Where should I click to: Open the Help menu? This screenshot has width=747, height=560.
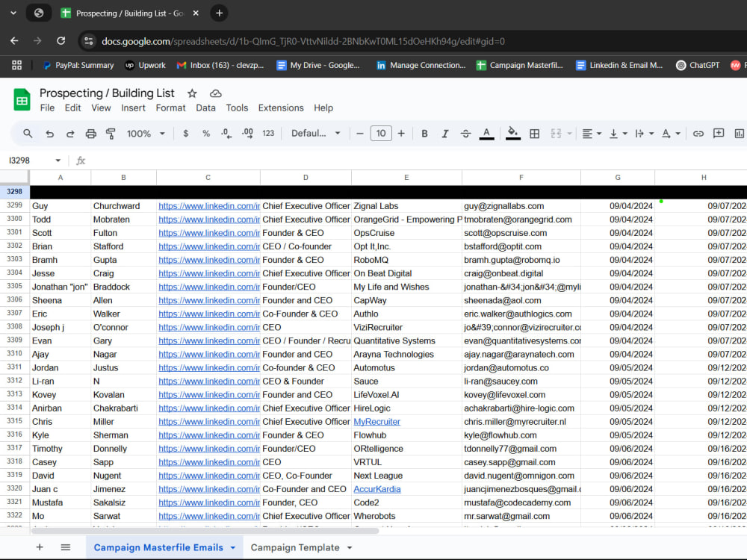tap(323, 108)
